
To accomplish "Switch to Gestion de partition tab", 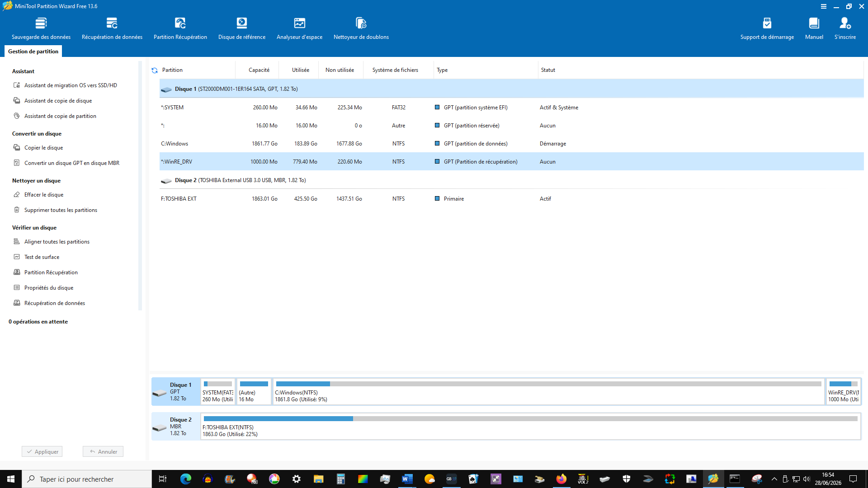I will pyautogui.click(x=33, y=52).
